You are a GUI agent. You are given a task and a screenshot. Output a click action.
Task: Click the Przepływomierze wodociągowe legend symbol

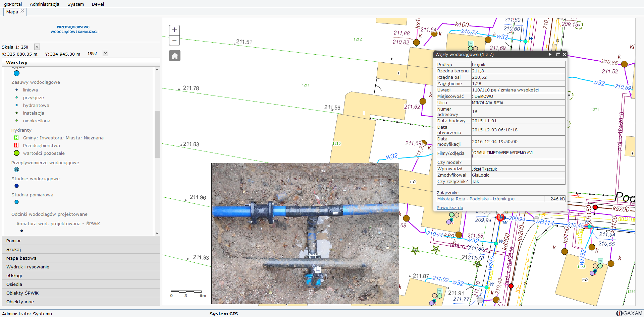(16, 170)
